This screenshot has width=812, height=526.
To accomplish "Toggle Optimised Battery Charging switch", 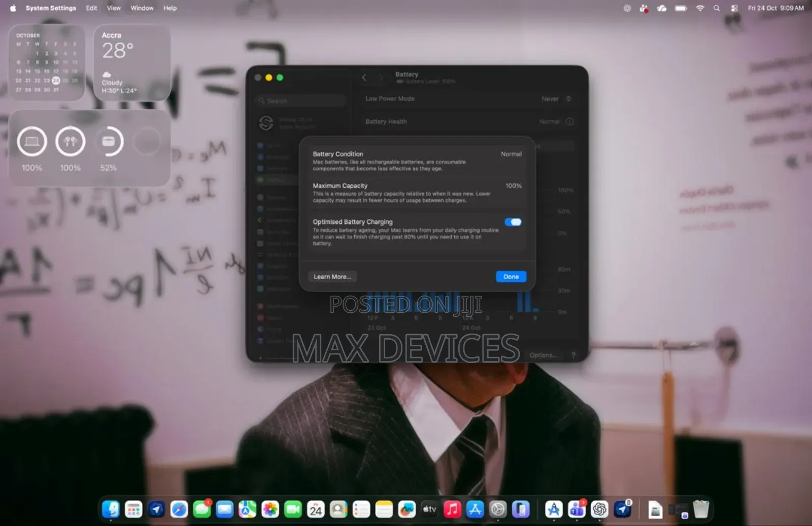I will click(x=513, y=222).
